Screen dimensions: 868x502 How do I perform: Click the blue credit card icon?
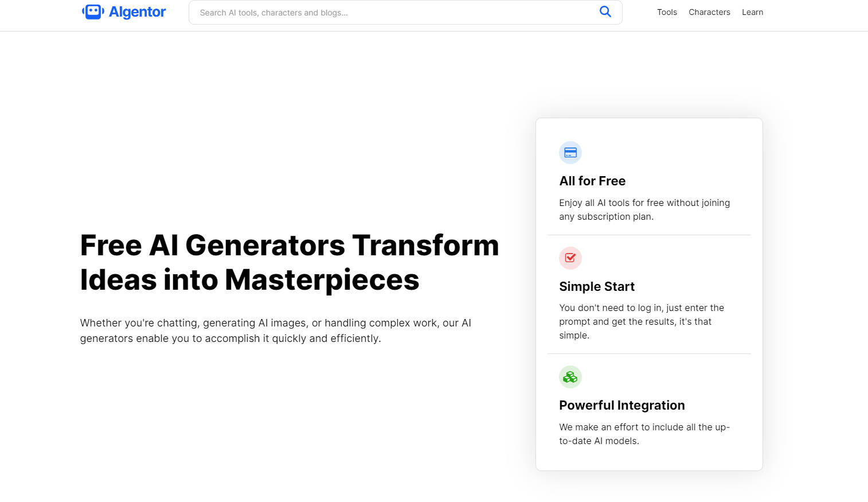(x=570, y=153)
